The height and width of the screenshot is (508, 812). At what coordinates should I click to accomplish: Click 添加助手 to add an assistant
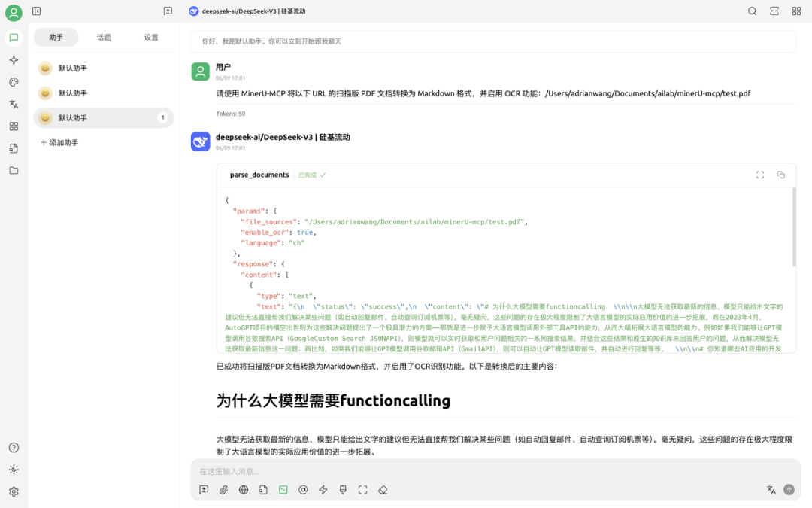59,142
